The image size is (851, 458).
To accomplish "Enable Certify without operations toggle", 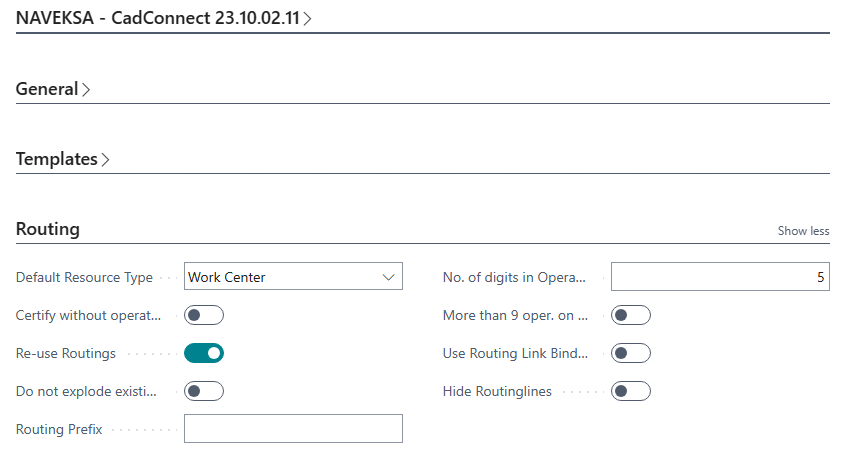I will coord(203,315).
